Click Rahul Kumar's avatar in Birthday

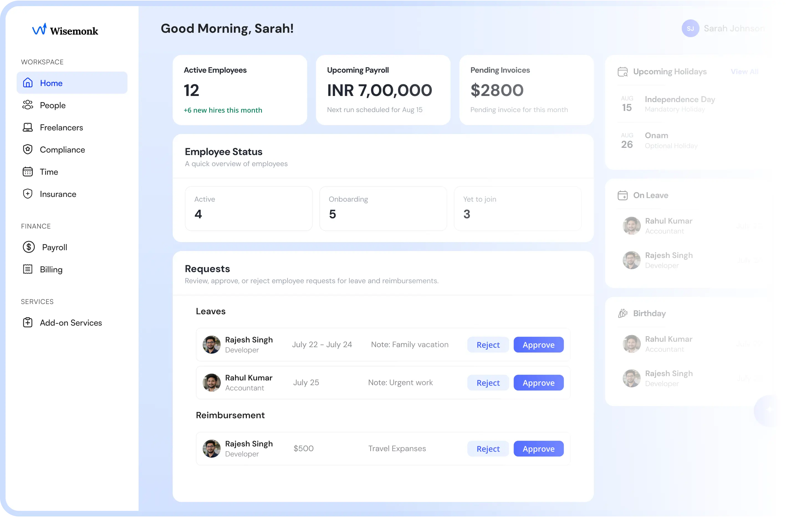[631, 344]
